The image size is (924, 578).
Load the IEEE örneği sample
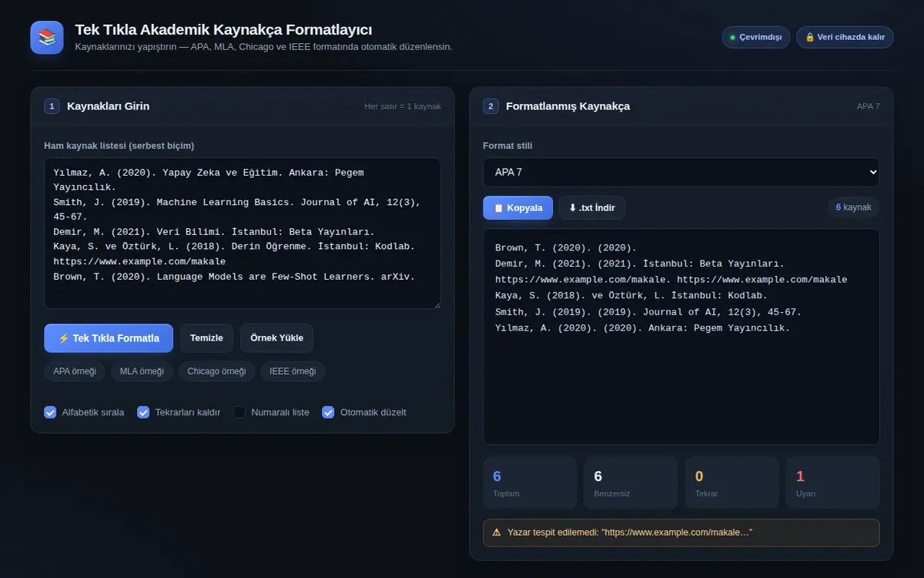pos(293,371)
